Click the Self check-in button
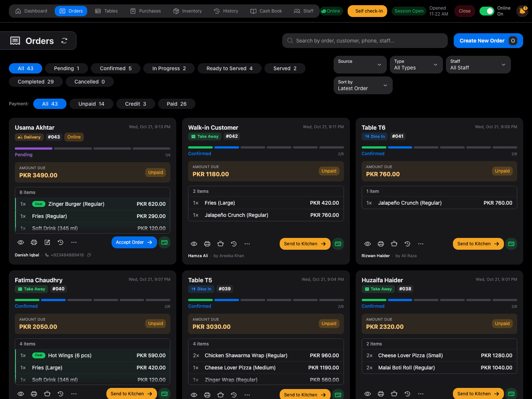The image size is (532, 399). [x=368, y=11]
